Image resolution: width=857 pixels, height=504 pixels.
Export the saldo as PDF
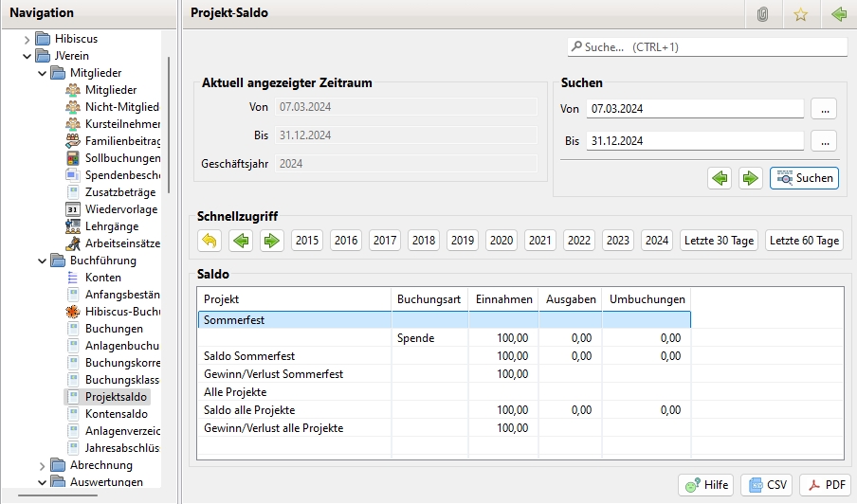pos(825,485)
